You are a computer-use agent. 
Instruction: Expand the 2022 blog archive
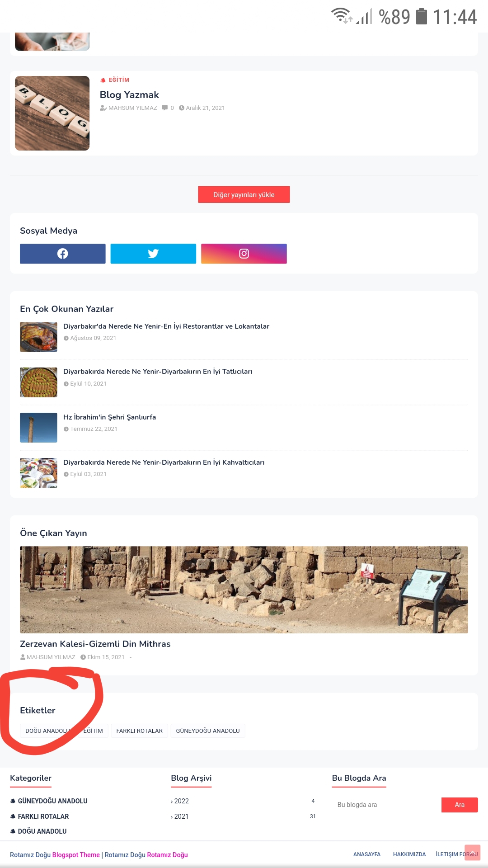[180, 801]
